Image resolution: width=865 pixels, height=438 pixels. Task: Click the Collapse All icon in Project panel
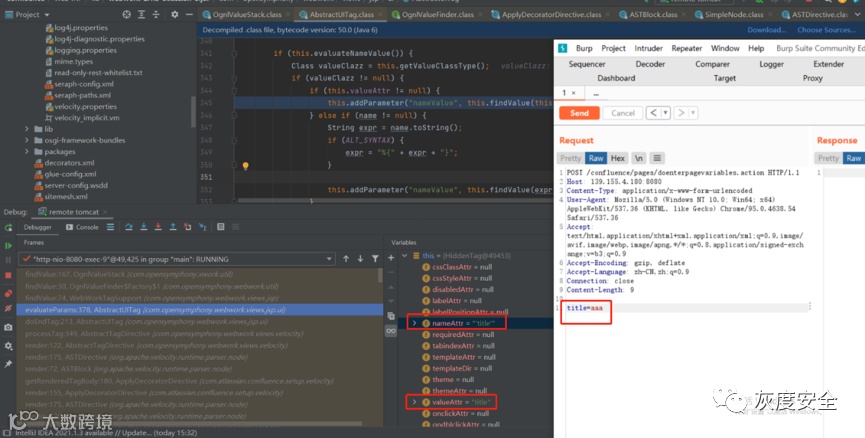(x=156, y=14)
